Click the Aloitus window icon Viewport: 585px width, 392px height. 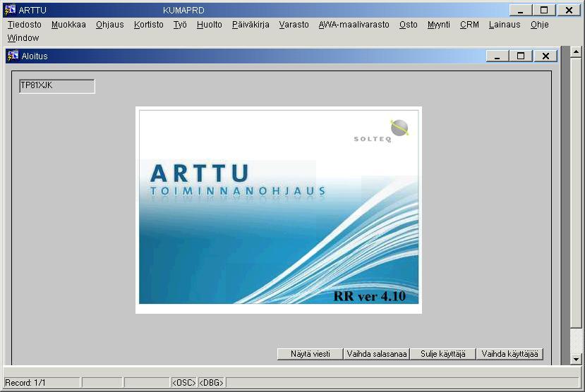(x=13, y=56)
